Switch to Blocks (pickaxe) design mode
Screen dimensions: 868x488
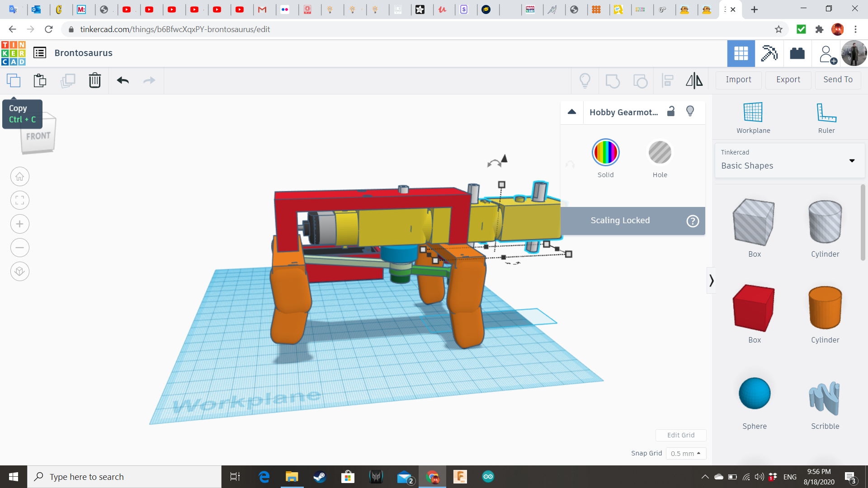[769, 53]
